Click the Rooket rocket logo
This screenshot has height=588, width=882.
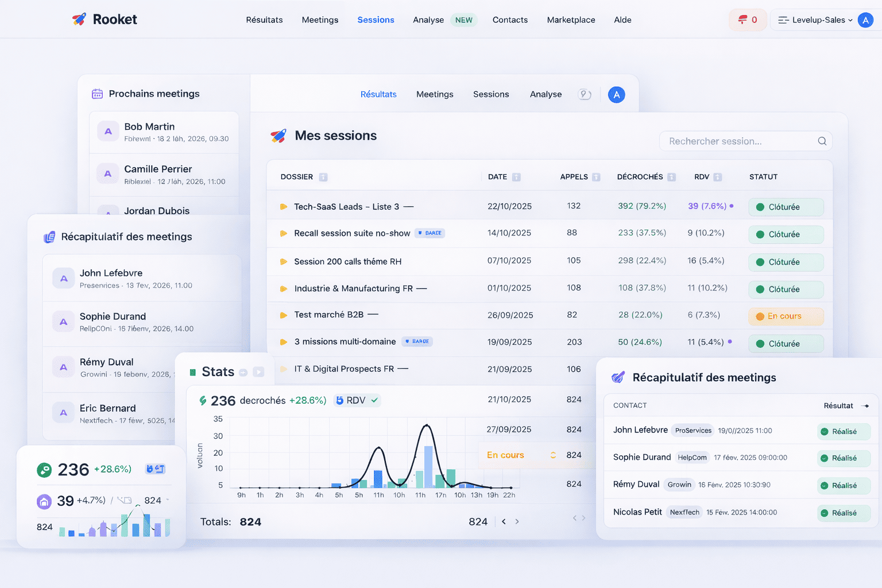click(79, 18)
